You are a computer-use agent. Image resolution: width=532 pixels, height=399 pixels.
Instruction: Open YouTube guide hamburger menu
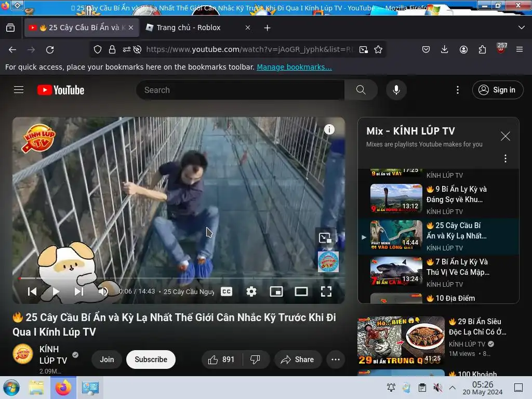[19, 89]
